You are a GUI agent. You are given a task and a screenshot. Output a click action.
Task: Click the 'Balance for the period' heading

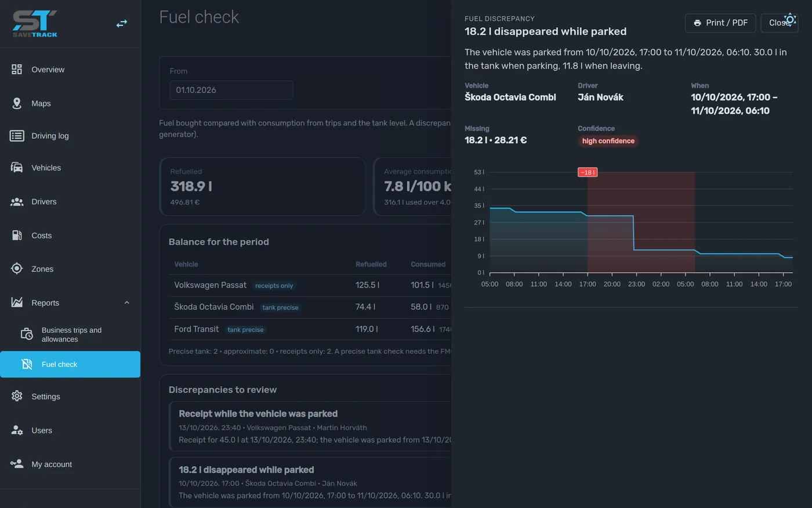pos(219,242)
